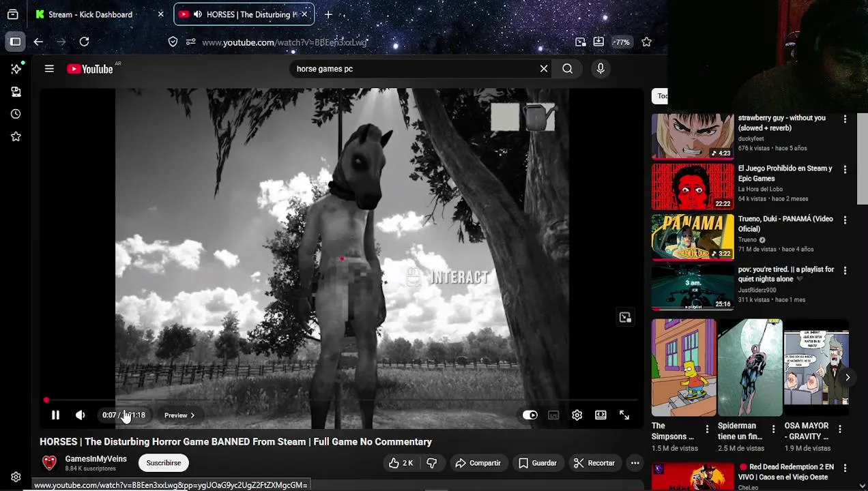Mute the video volume speaker icon
868x491 pixels.
(80, 415)
